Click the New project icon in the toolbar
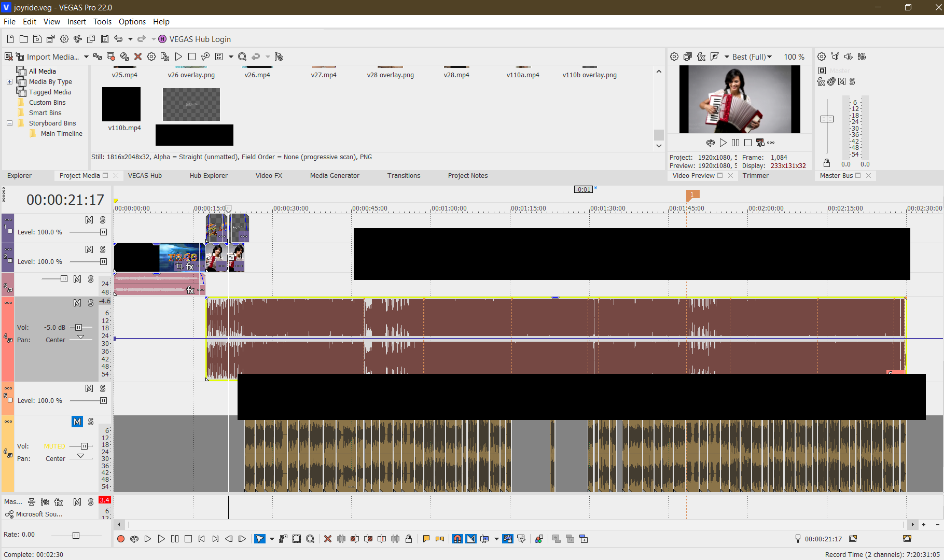Screen dimensions: 944x560 [10, 39]
